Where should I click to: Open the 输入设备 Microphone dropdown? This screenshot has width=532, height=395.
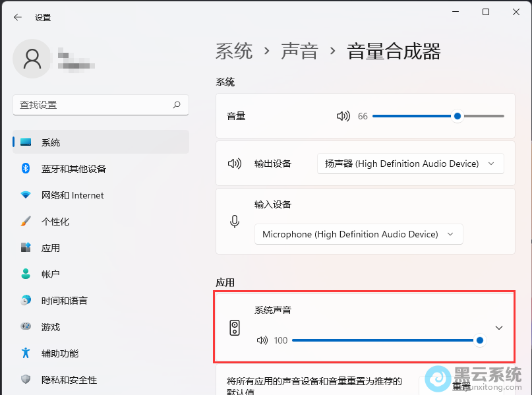click(x=358, y=234)
